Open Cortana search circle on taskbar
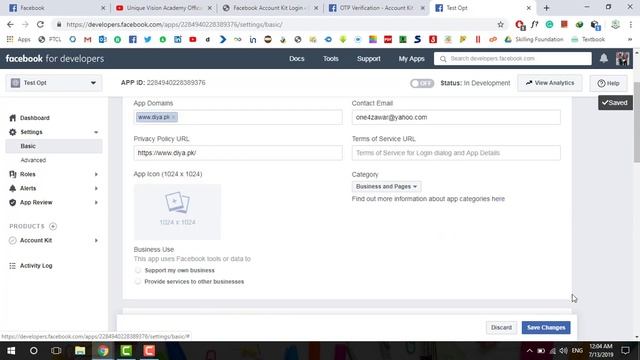 (x=33, y=351)
